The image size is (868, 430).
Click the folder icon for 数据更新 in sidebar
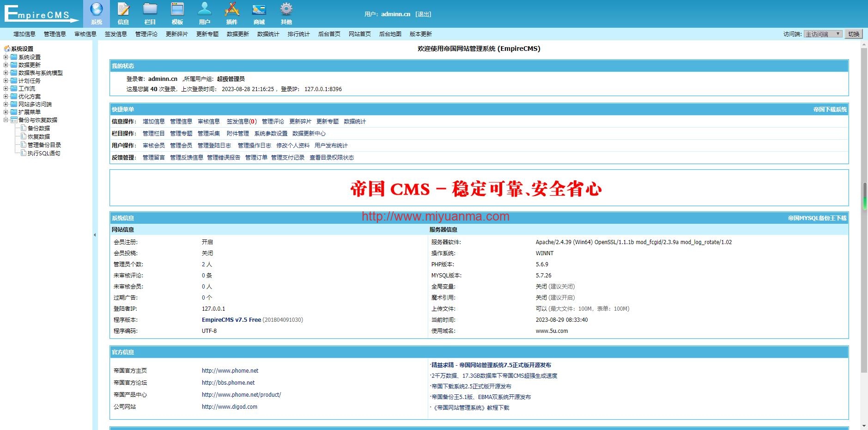point(14,65)
